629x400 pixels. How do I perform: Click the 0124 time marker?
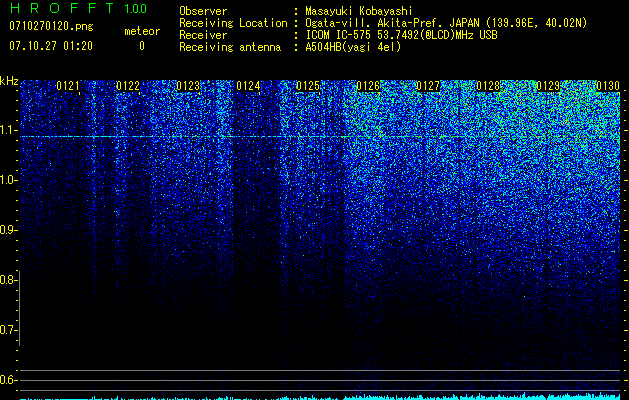point(248,86)
